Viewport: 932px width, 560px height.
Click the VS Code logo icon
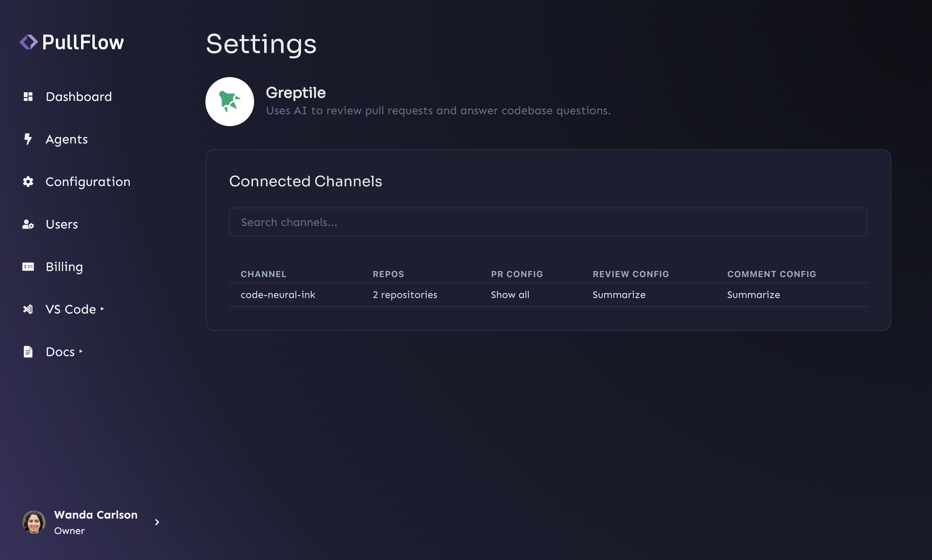28,310
